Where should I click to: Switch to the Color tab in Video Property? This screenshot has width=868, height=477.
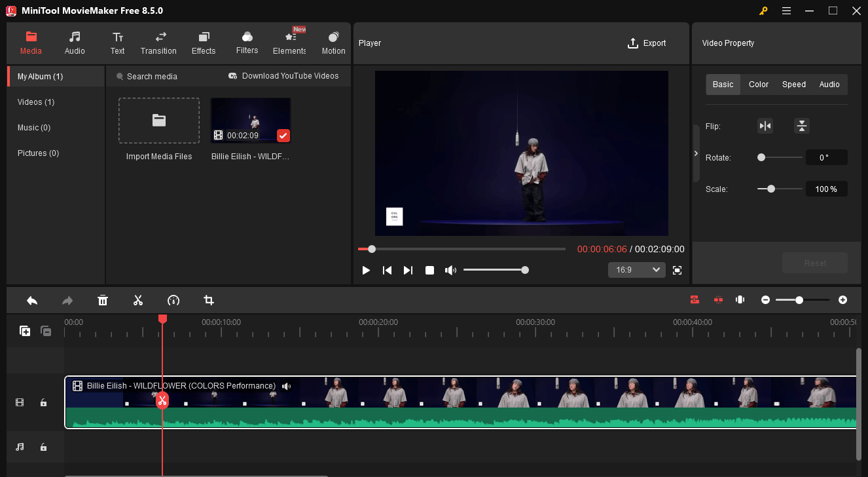(758, 84)
